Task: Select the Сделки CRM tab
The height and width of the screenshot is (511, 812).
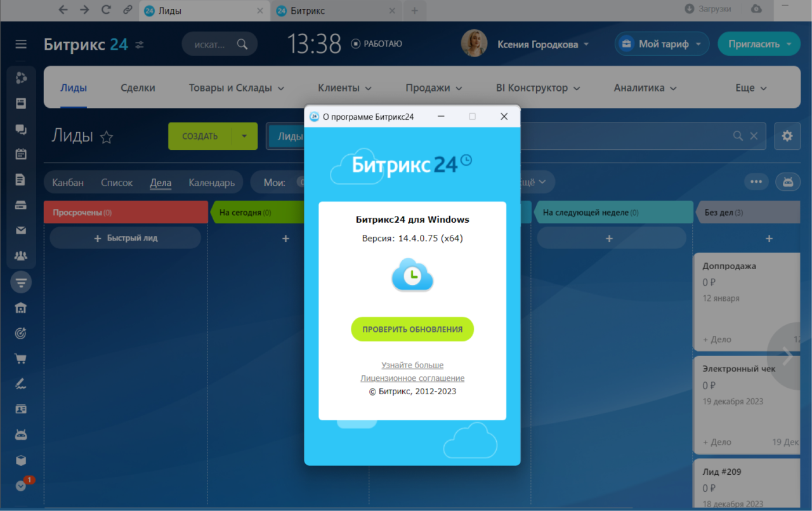Action: pos(138,88)
